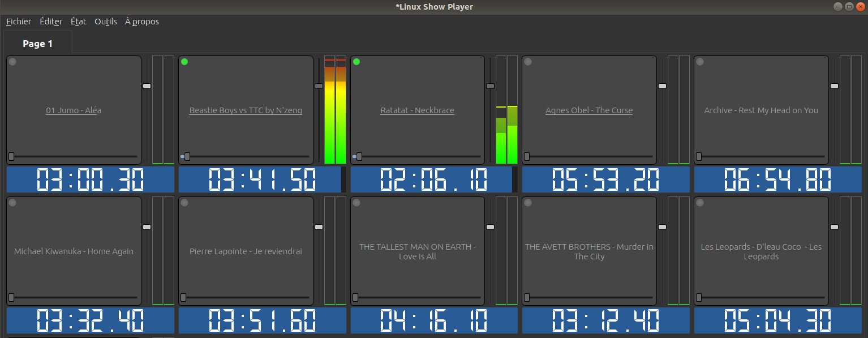Click volume slider handle of Archive cue

[x=834, y=86]
